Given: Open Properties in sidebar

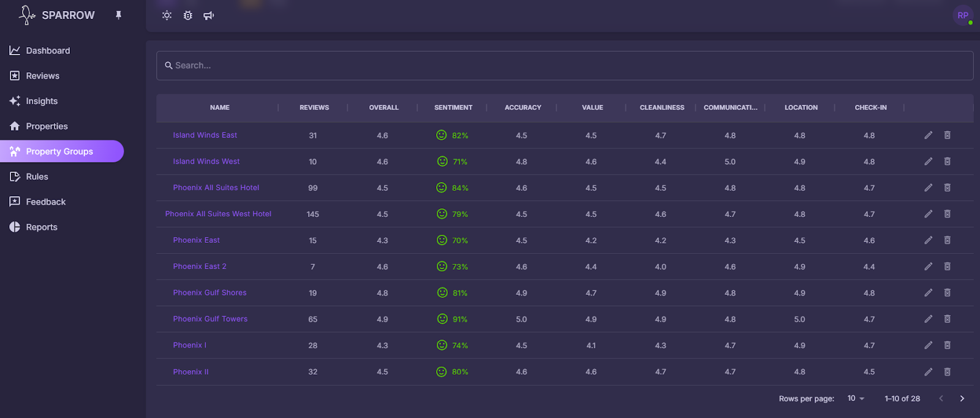Looking at the screenshot, I should point(62,126).
